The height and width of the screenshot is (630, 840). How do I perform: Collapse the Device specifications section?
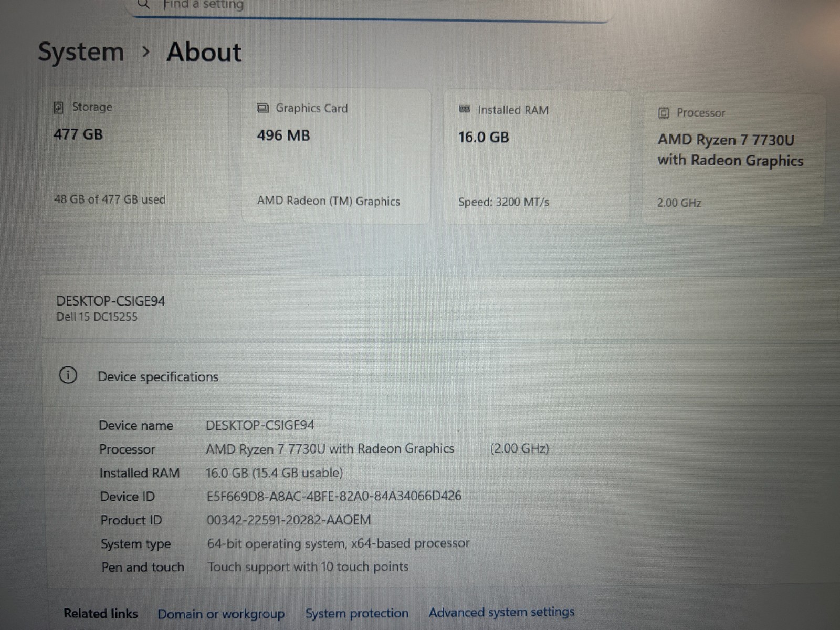pyautogui.click(x=441, y=376)
